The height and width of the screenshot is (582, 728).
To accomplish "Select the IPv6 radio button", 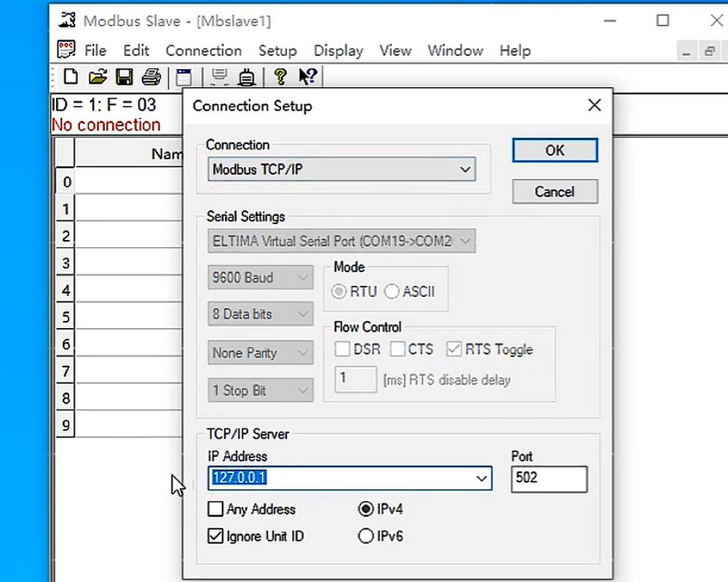I will pyautogui.click(x=365, y=536).
